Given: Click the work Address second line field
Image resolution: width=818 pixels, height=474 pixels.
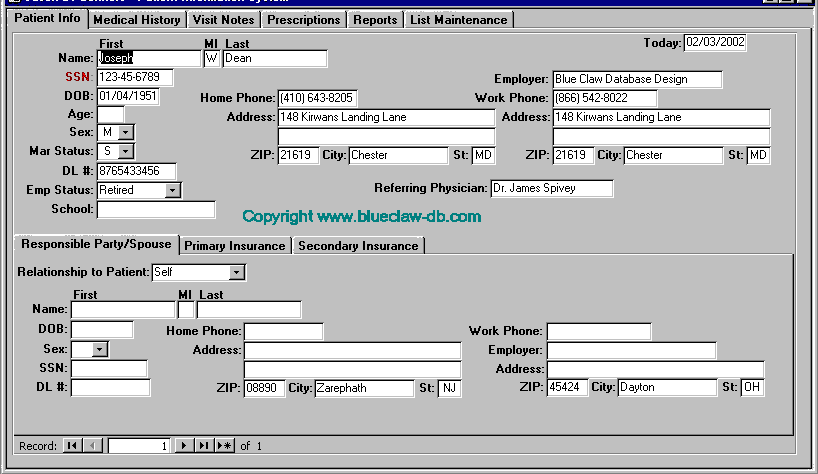Looking at the screenshot, I should coord(661,137).
